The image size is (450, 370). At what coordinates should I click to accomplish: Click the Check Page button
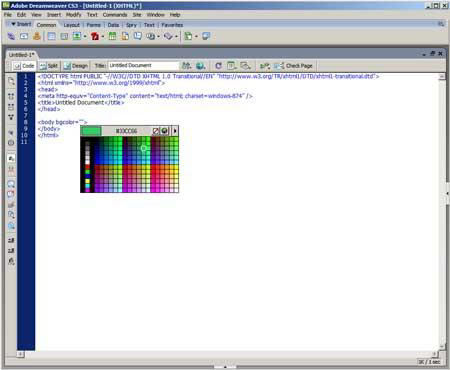[293, 66]
